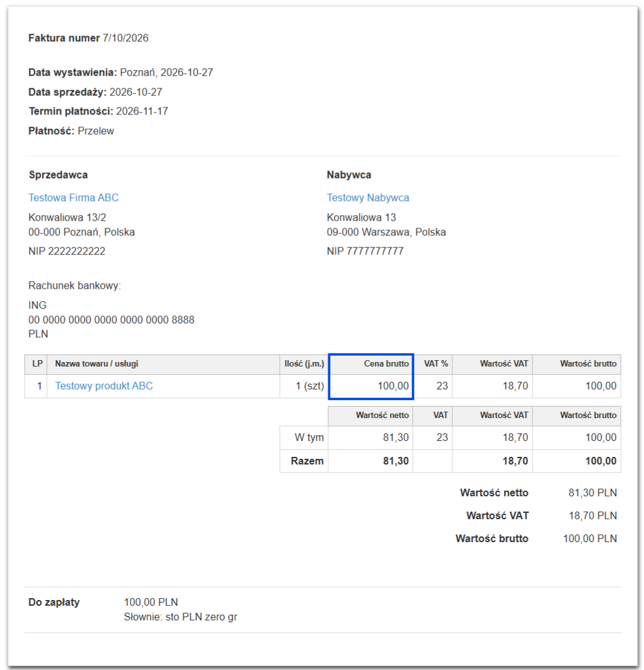This screenshot has width=644, height=670.
Task: Click the line "Słownie: sto PLN zero gr"
Action: 180,617
